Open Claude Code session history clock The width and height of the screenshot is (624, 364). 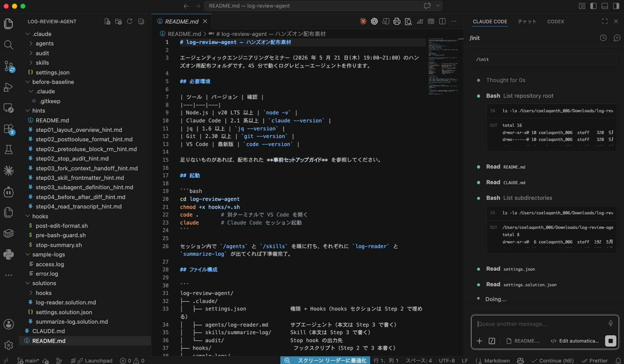point(603,38)
